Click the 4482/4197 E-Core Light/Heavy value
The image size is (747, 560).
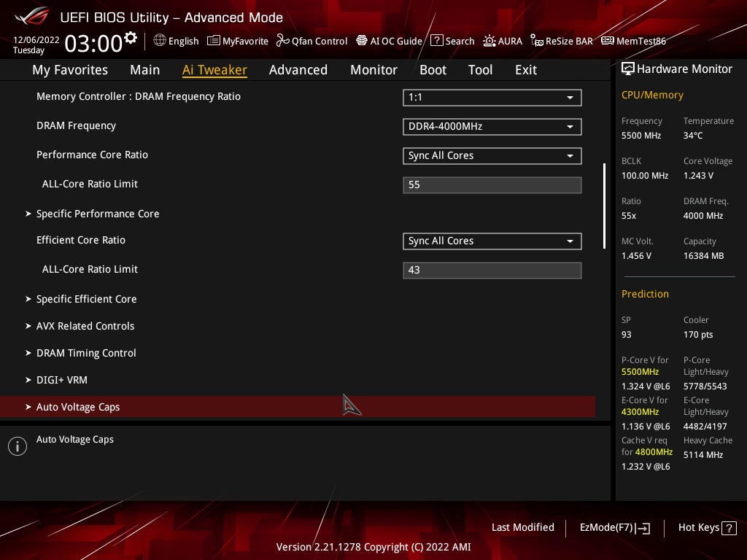tap(705, 426)
